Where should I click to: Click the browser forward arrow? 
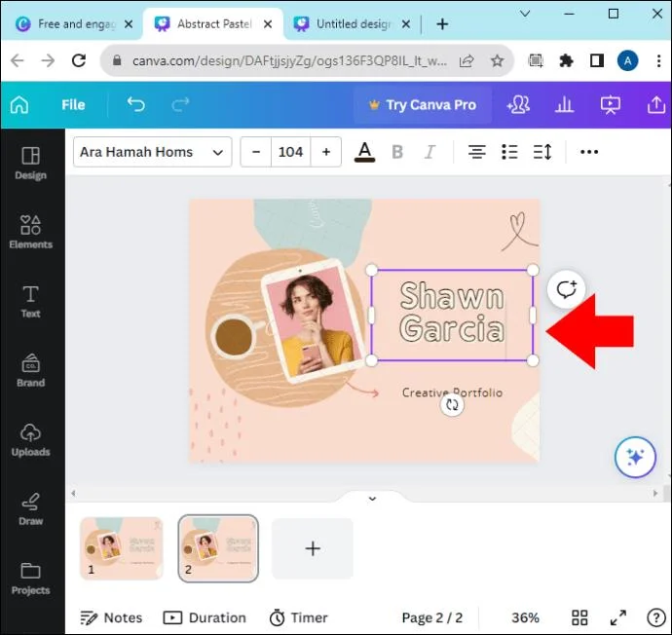pyautogui.click(x=48, y=60)
